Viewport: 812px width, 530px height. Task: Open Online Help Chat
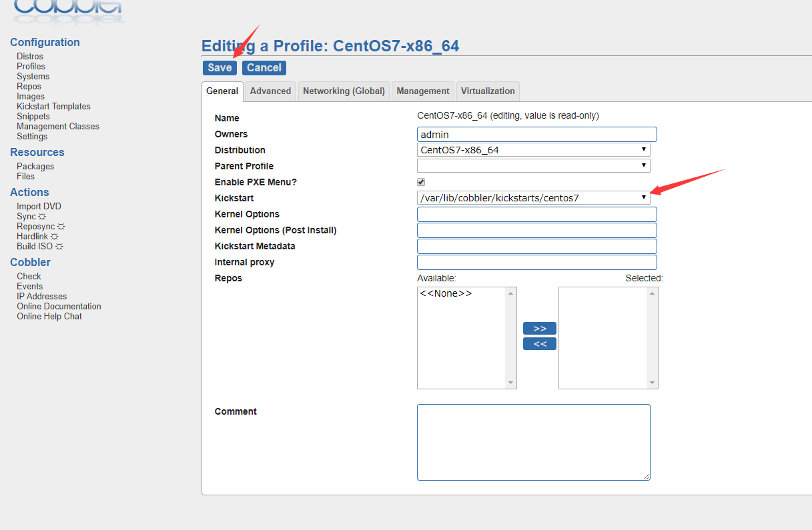(49, 317)
